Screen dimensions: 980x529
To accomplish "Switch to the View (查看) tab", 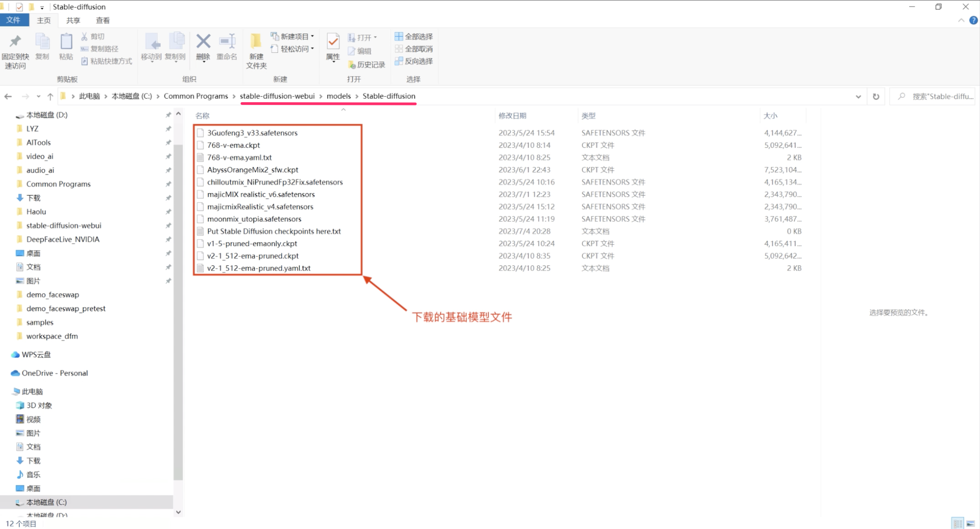I will pyautogui.click(x=103, y=20).
